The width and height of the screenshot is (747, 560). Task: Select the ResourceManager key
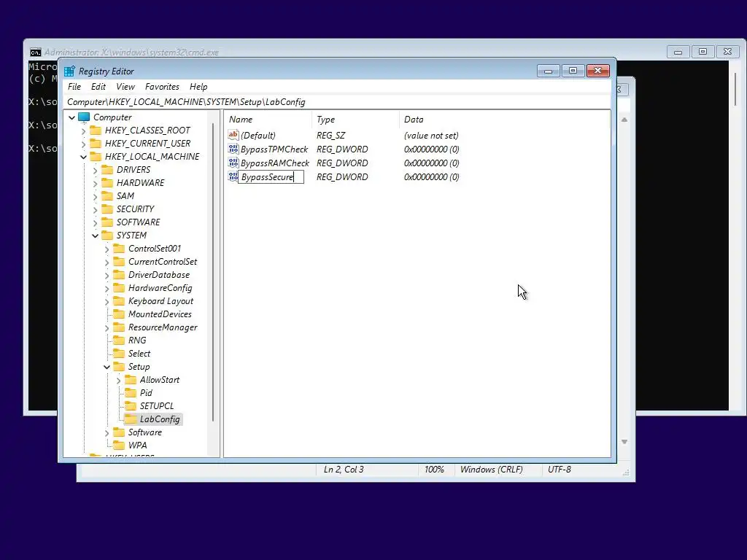click(163, 327)
